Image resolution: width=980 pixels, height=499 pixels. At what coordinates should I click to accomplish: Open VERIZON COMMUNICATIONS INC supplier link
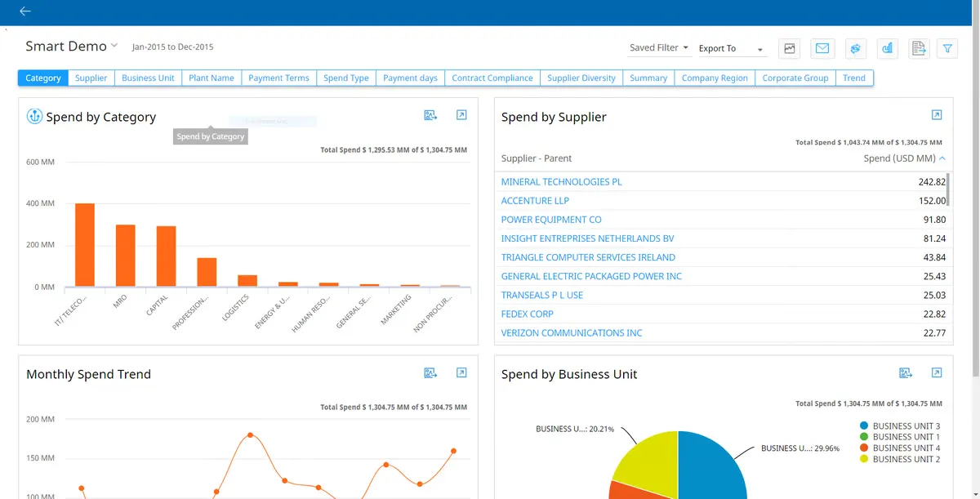coord(572,332)
